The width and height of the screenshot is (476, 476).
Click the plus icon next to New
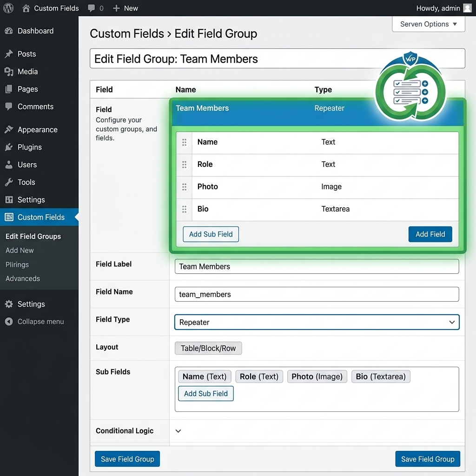click(116, 8)
